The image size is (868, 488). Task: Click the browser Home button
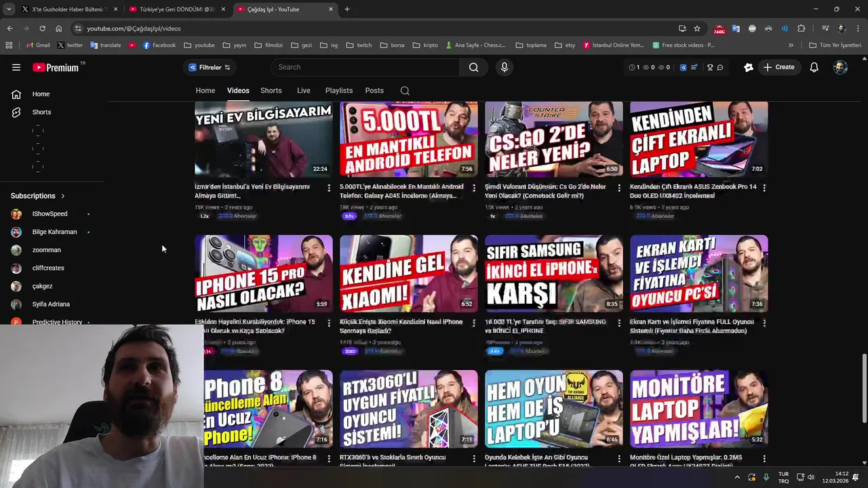pos(58,28)
